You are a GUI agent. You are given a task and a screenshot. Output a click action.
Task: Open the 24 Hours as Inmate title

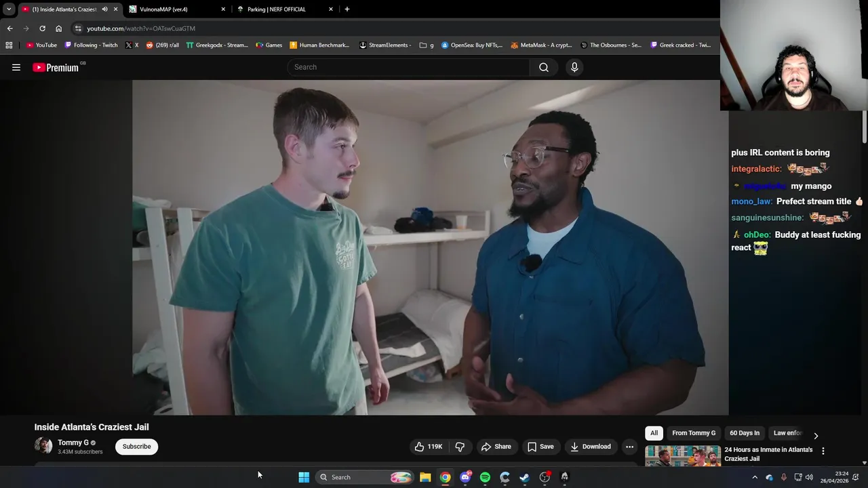click(768, 454)
